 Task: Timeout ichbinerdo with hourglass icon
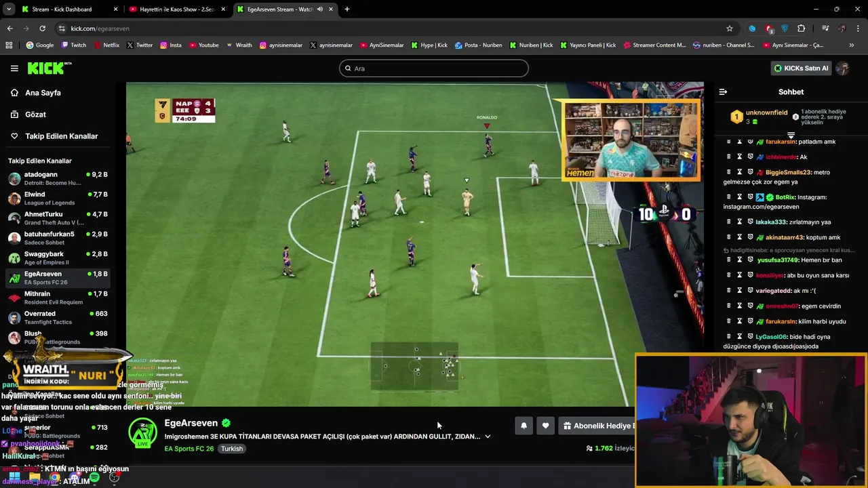[x=740, y=157]
